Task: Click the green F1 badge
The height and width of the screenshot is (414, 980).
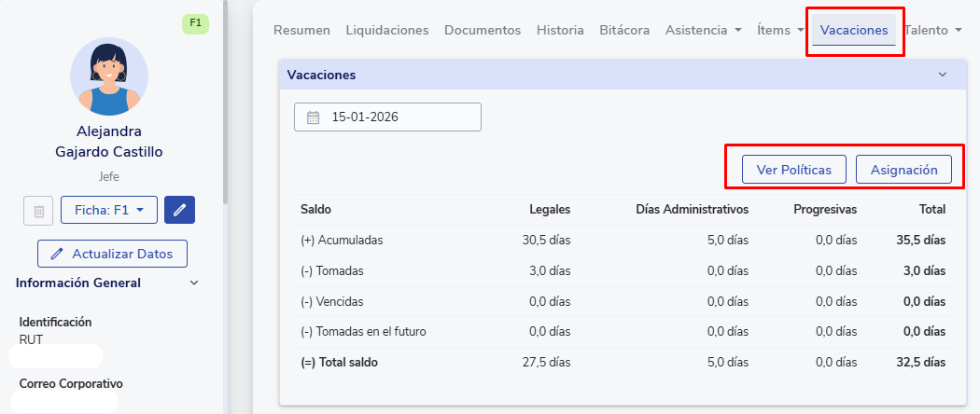Action: click(195, 23)
